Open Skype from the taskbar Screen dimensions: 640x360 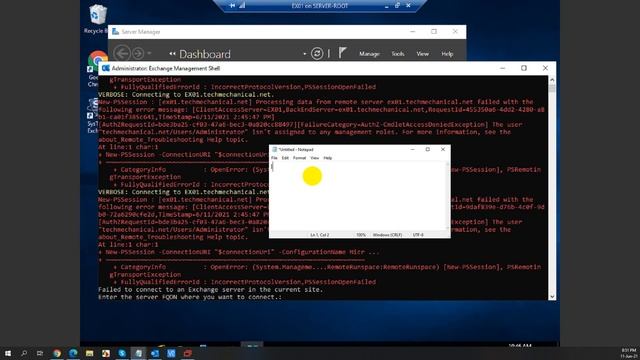pyautogui.click(x=122, y=353)
